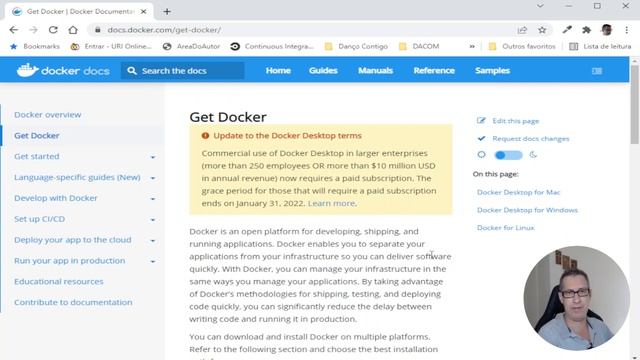
Task: Jump to Docker for Linux
Action: coord(505,228)
